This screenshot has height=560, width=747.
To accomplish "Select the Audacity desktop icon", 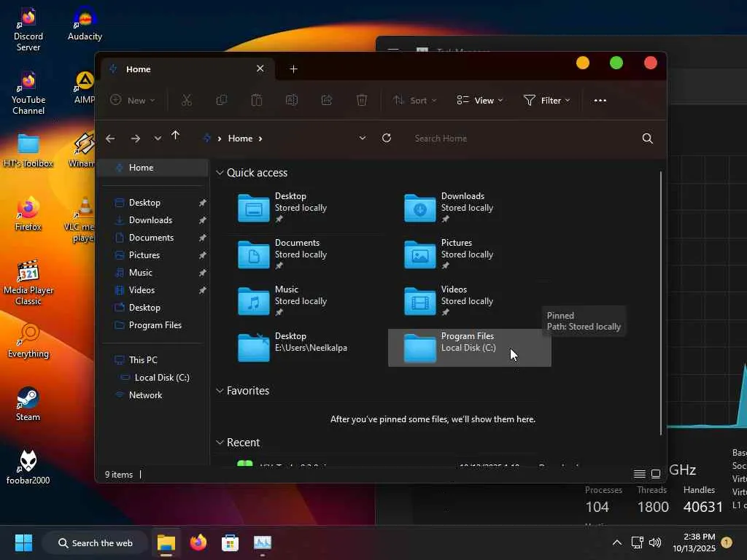I will [85, 24].
